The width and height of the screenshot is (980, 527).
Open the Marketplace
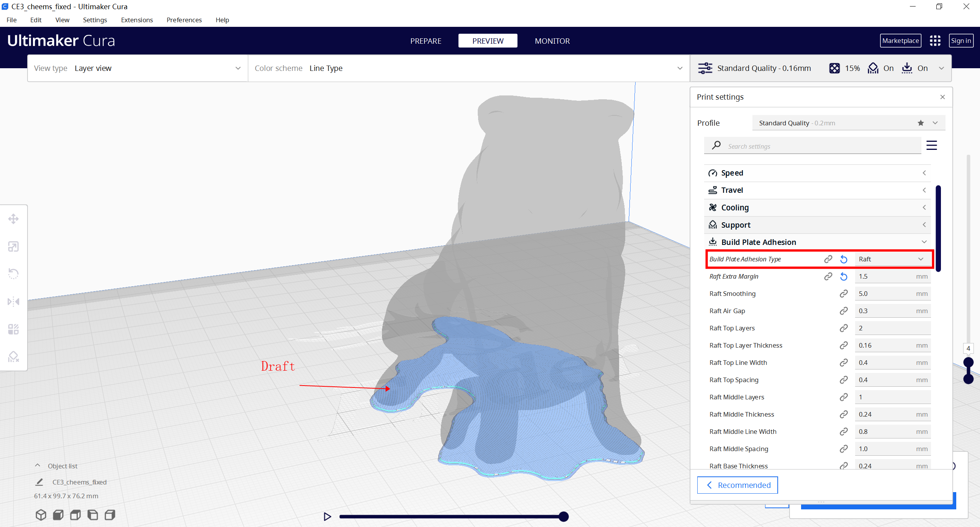[900, 41]
